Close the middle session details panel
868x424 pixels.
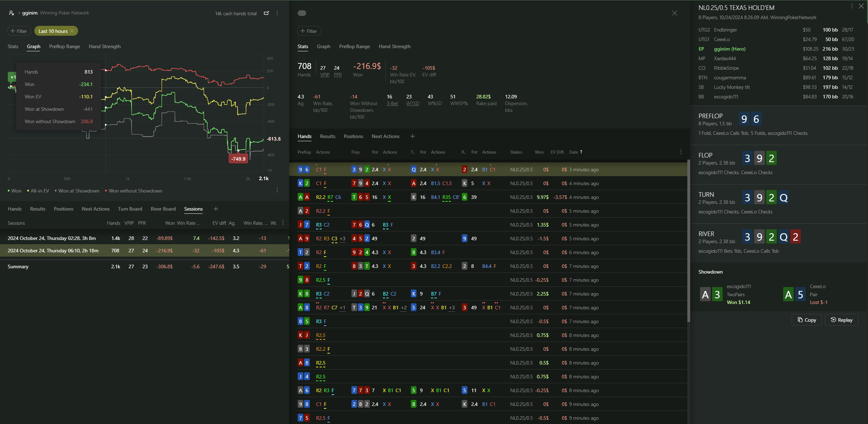[675, 13]
